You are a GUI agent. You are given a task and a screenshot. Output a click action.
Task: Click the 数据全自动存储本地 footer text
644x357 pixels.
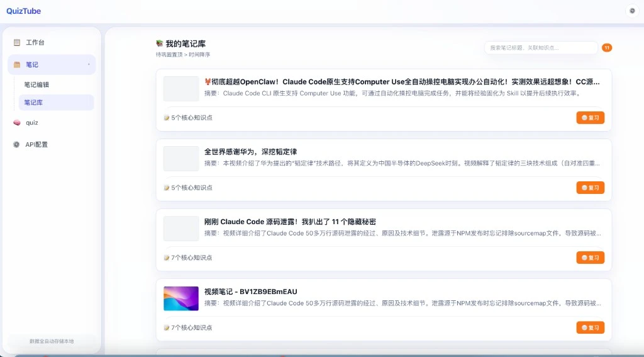tap(52, 341)
